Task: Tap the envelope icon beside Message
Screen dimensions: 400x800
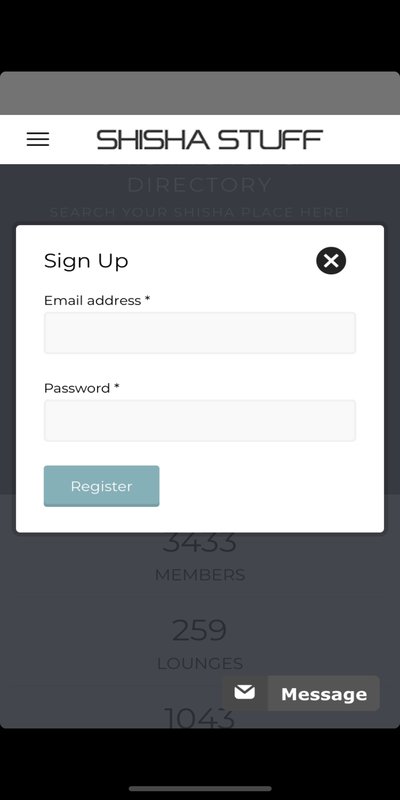Action: pyautogui.click(x=244, y=693)
